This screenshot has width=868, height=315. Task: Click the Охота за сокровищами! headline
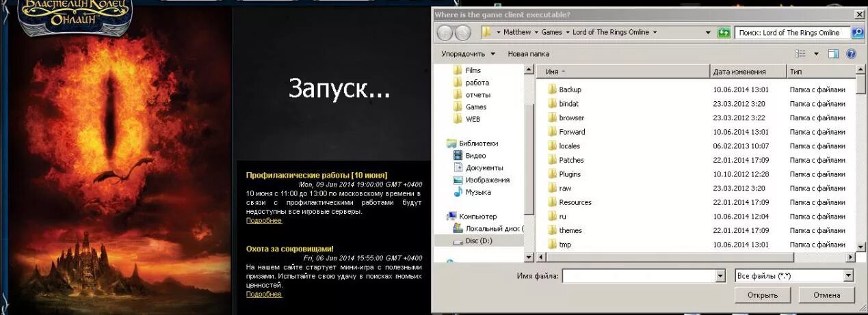tap(290, 249)
